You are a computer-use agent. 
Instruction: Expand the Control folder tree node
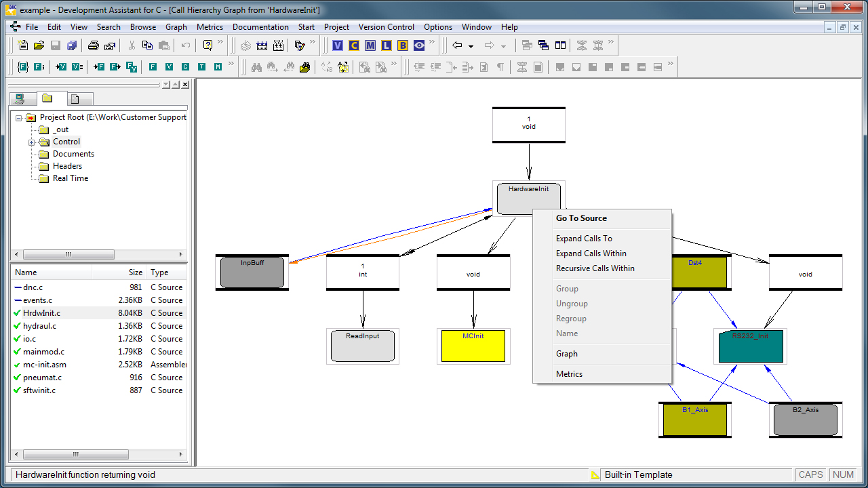[31, 142]
